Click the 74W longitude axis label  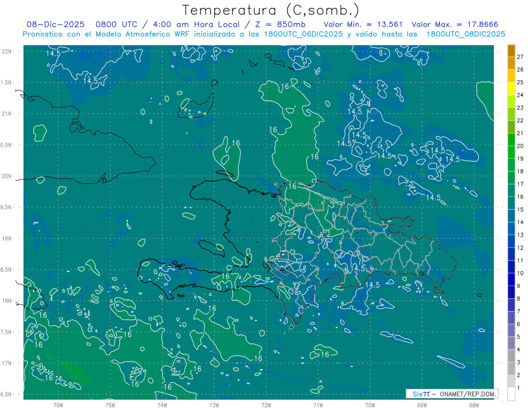[x=162, y=405]
